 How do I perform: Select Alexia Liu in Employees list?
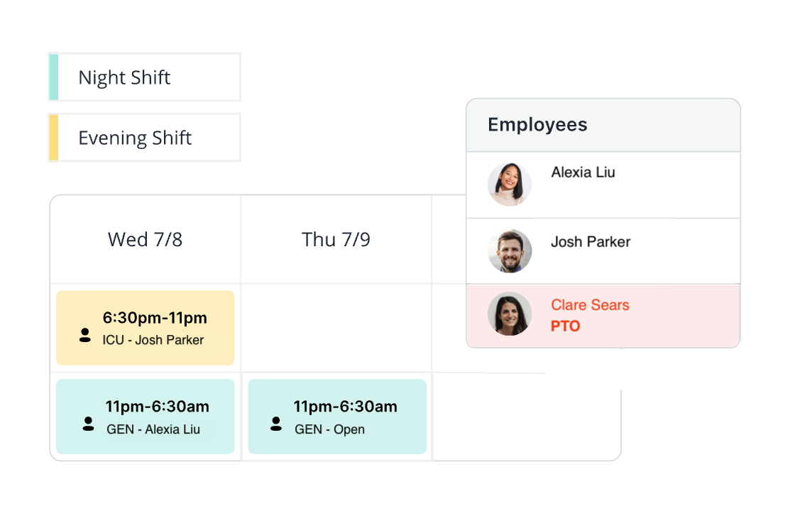coord(603,185)
